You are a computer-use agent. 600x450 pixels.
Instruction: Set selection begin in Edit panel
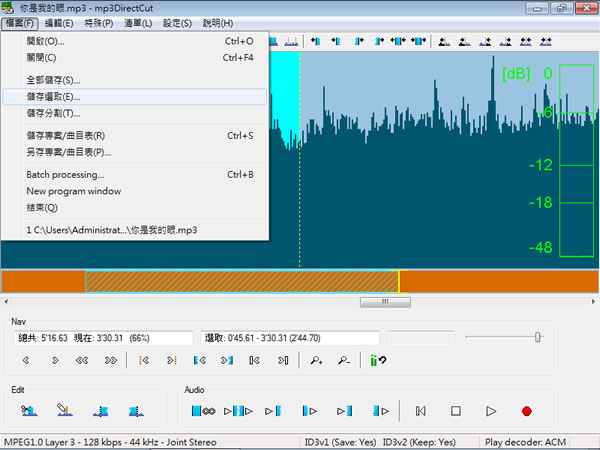[101, 411]
